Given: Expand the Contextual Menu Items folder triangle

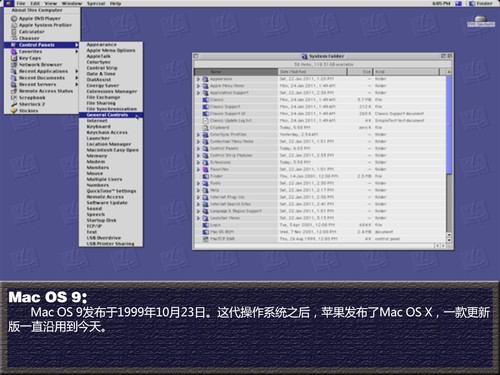Looking at the screenshot, I should click(x=198, y=141).
